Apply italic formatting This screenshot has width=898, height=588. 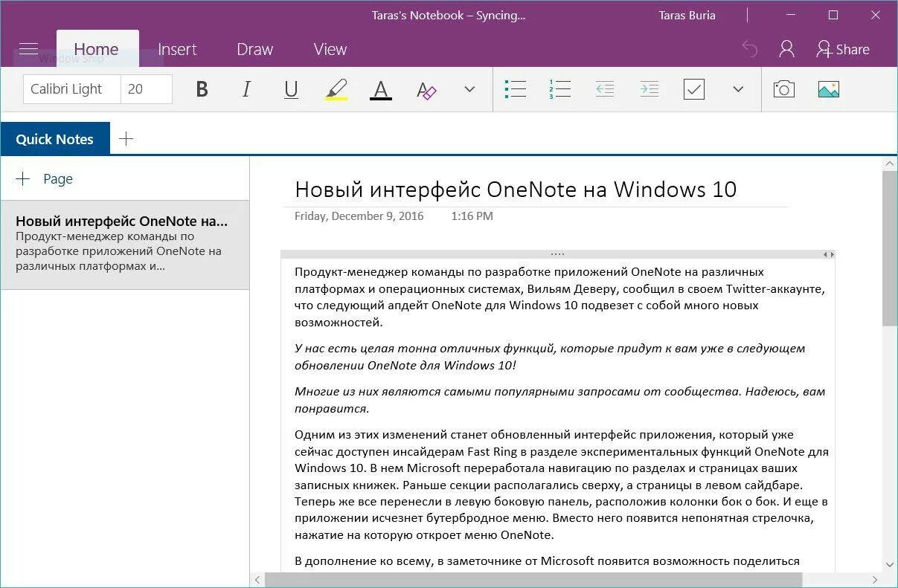pyautogui.click(x=246, y=89)
